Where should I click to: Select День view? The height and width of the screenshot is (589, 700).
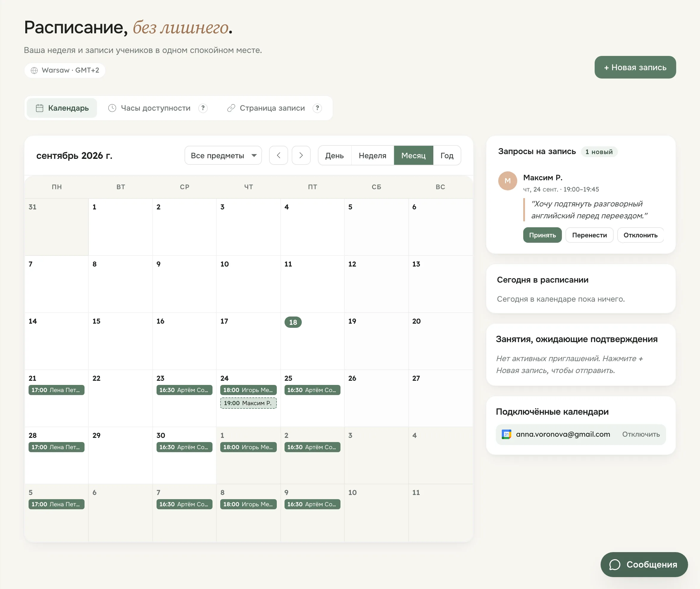pos(334,155)
